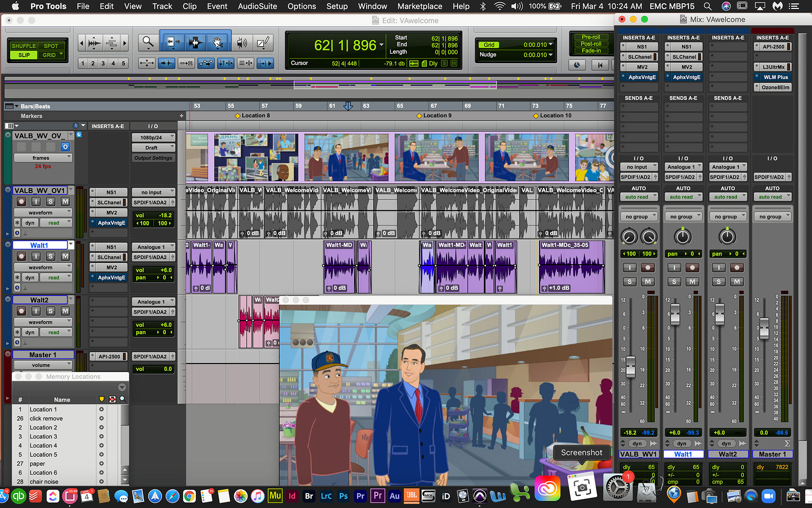Select the Pencil tool
The image size is (812, 508).
click(263, 42)
